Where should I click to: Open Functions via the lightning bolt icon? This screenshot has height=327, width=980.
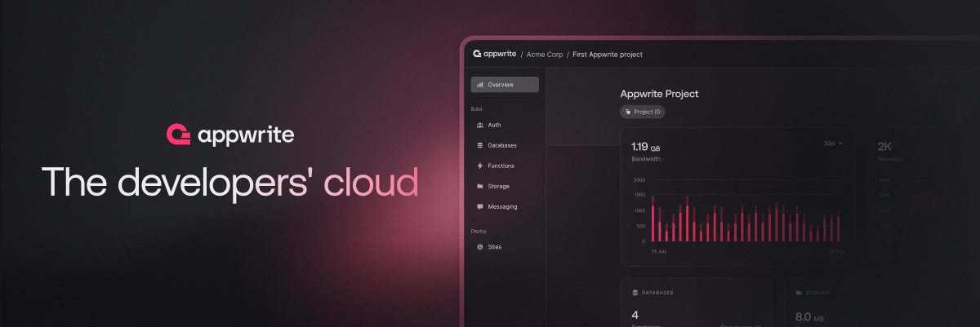coord(480,166)
